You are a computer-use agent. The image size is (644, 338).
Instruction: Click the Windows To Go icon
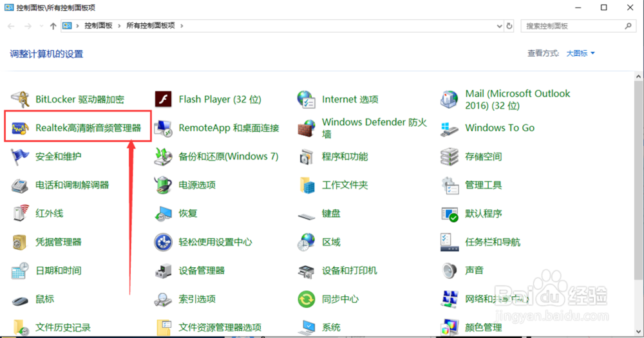(x=450, y=128)
